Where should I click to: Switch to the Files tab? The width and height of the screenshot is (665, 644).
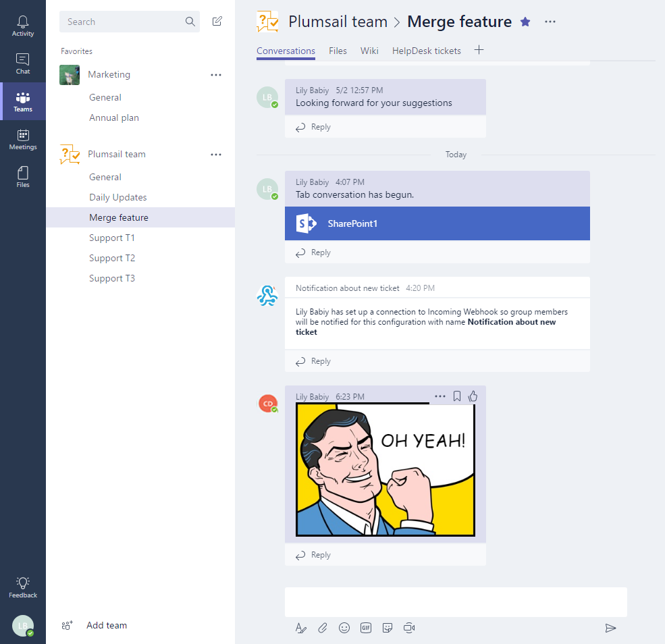338,51
